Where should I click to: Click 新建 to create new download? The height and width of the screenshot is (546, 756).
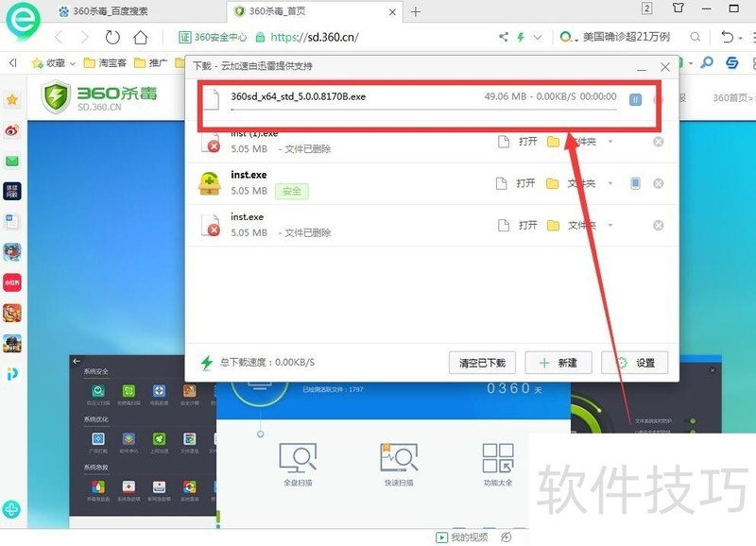558,363
